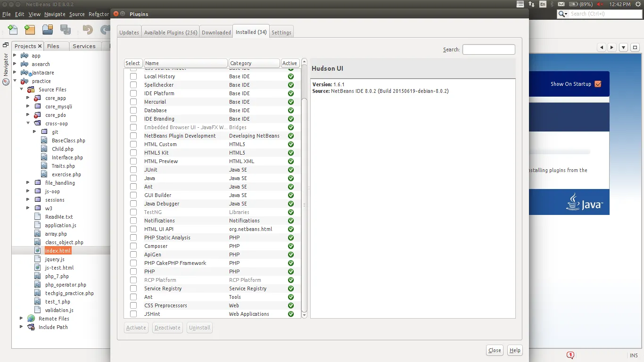Tick the Spellchecker plugin checkbox
Viewport: 644px width, 362px height.
(x=133, y=85)
